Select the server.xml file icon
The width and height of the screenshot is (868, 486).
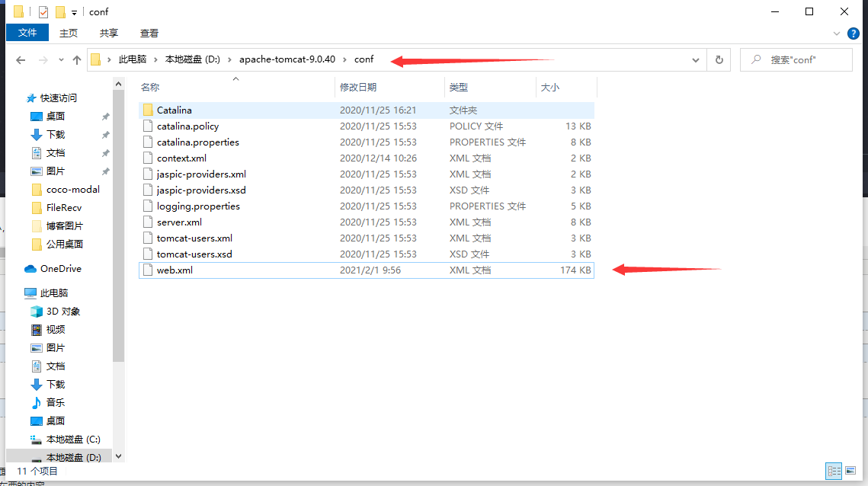pos(148,222)
